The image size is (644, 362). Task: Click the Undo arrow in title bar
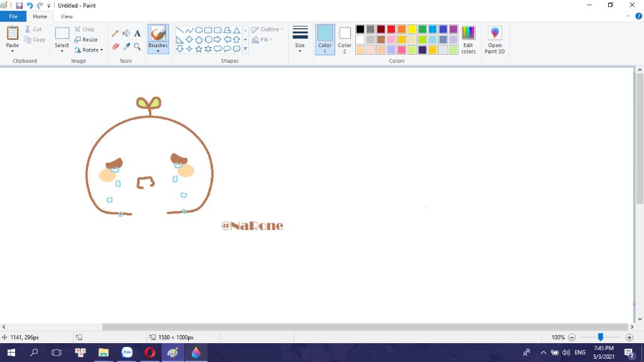pos(30,5)
